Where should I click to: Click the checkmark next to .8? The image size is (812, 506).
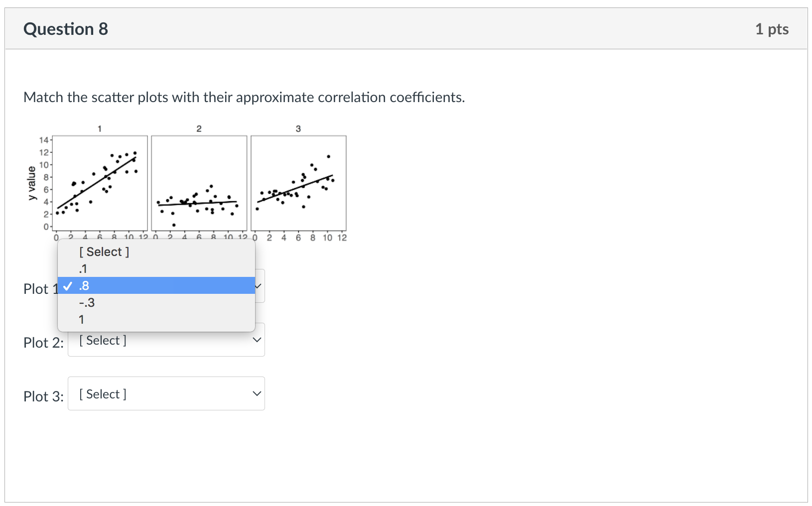pyautogui.click(x=68, y=285)
